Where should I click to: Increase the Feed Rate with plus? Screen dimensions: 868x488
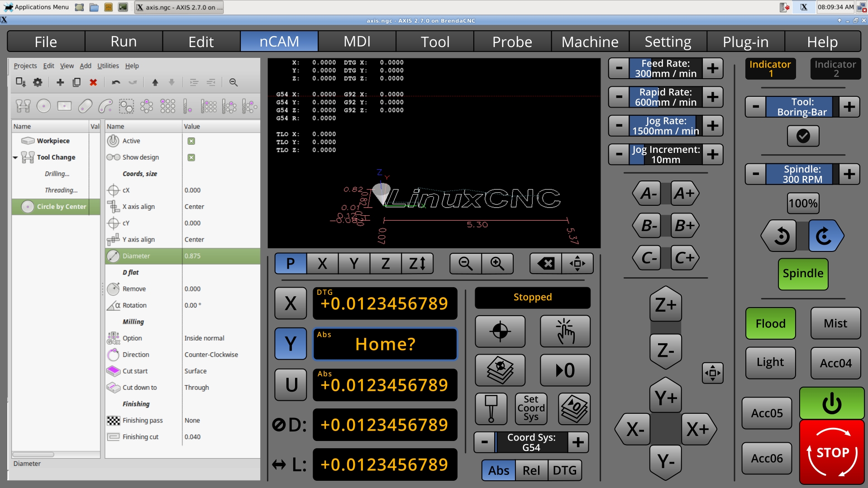713,68
